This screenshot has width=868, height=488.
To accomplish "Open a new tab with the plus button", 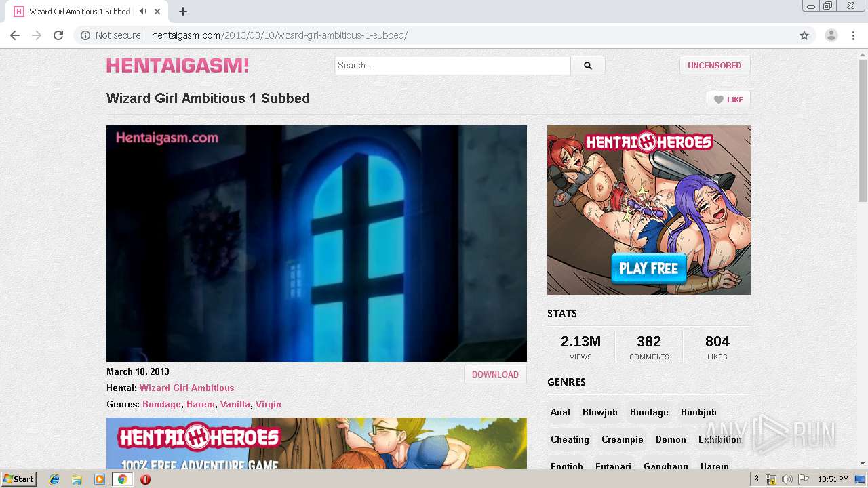I will click(183, 12).
